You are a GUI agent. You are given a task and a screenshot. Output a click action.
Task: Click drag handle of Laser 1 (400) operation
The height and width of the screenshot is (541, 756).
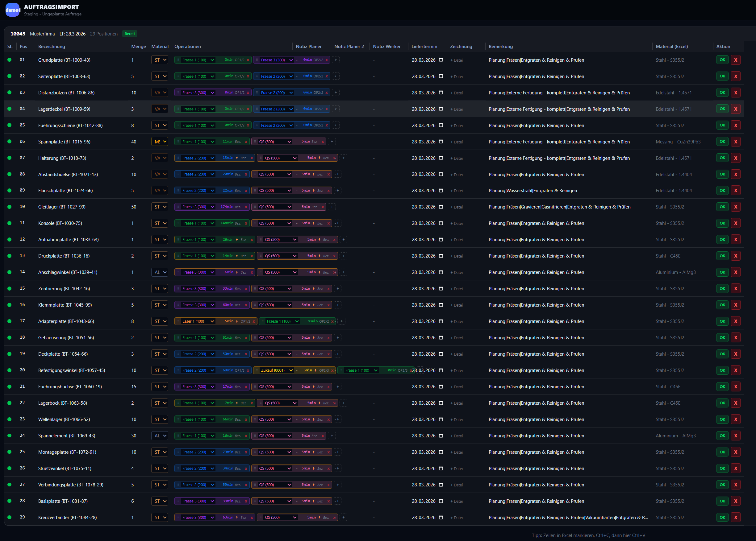click(x=178, y=321)
